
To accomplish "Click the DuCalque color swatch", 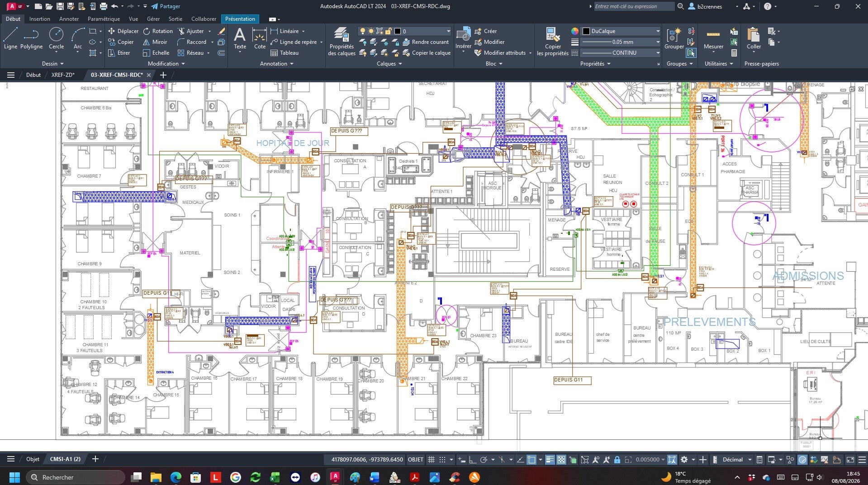I will tap(586, 31).
